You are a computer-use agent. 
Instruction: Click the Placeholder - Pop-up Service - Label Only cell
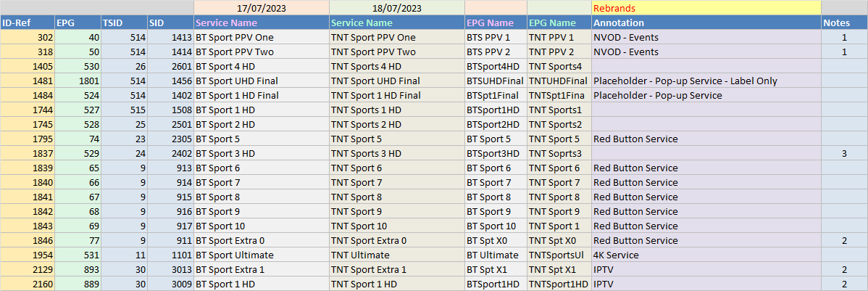tap(705, 81)
